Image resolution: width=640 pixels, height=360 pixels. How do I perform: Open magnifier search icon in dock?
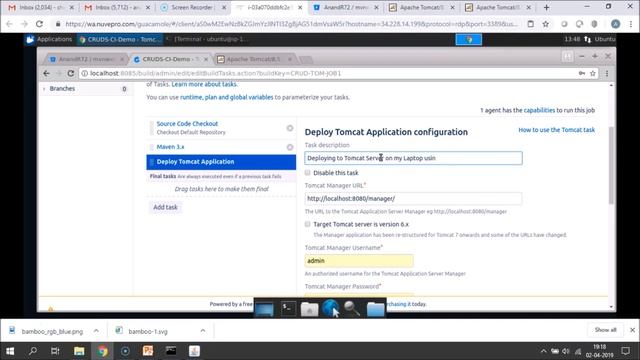tap(352, 309)
